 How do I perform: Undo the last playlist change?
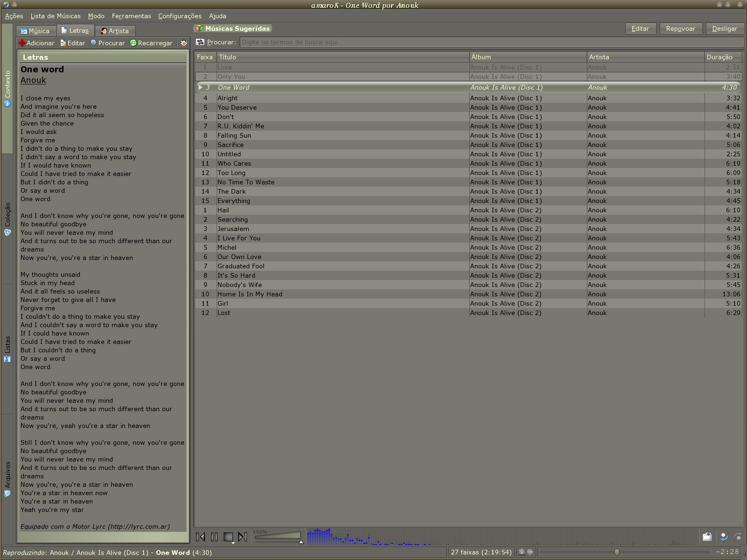(x=724, y=537)
